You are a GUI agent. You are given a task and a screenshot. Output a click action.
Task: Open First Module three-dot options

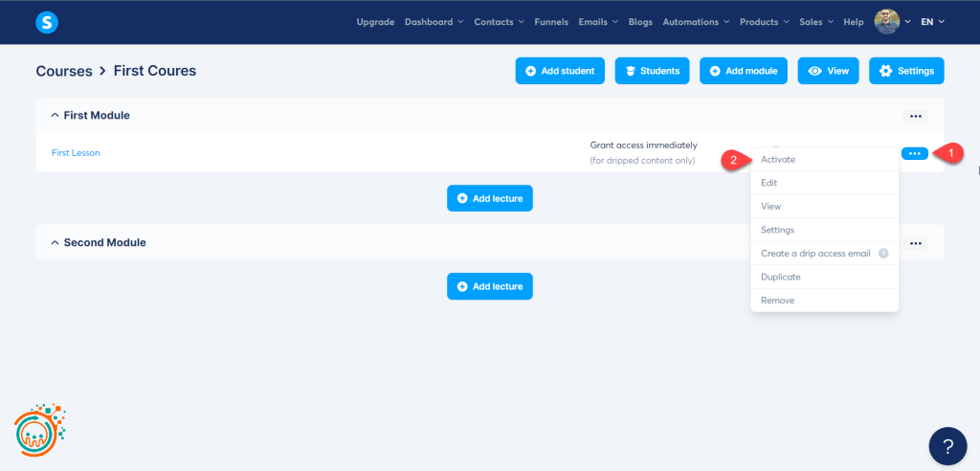[x=915, y=116]
